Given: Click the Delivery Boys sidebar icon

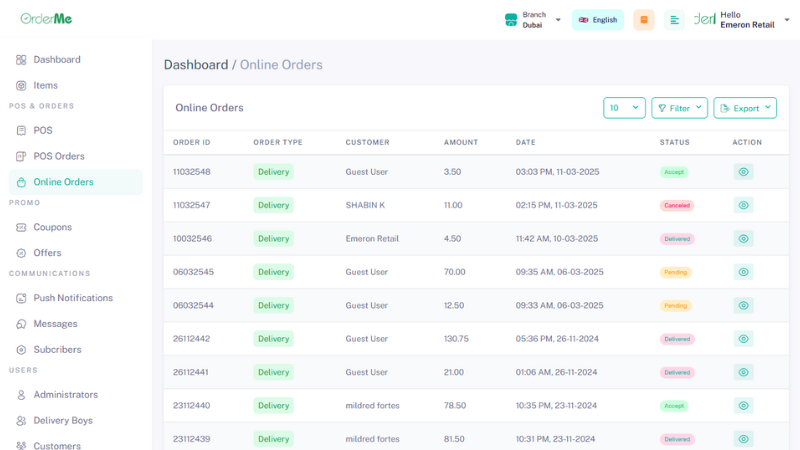Looking at the screenshot, I should (21, 421).
